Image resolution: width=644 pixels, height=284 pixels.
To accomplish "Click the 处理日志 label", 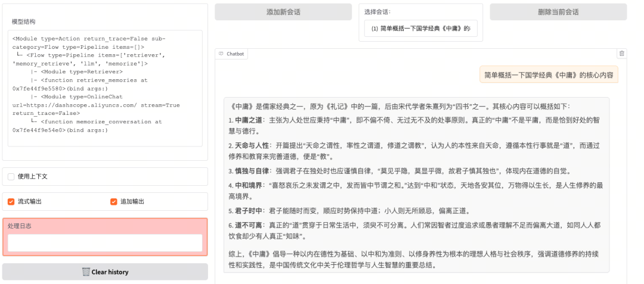I will [19, 226].
